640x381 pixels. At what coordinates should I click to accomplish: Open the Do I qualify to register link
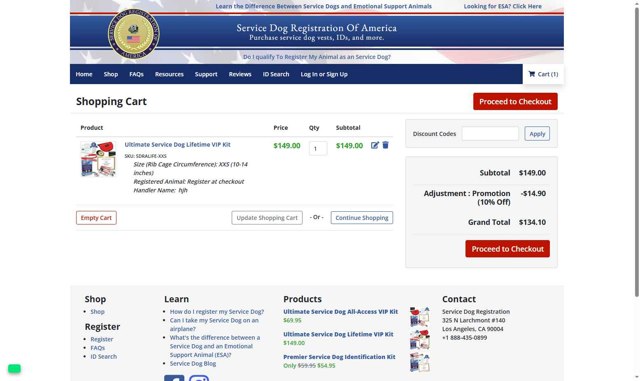(x=317, y=57)
